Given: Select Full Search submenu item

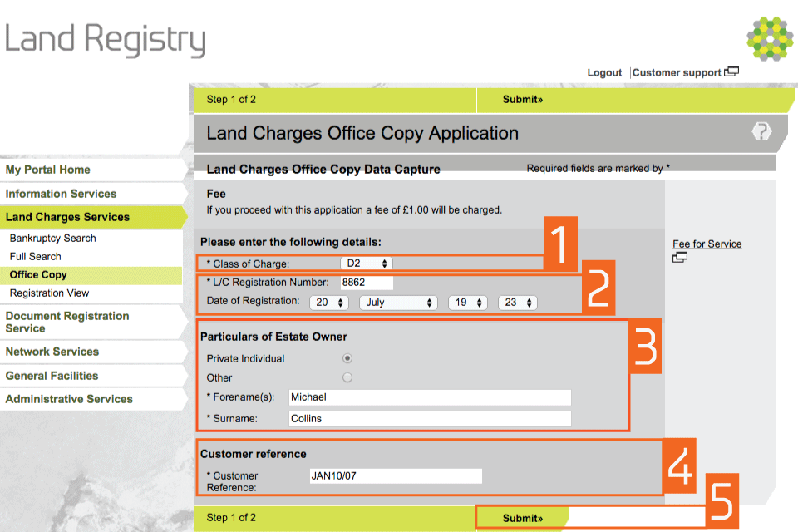Looking at the screenshot, I should (x=35, y=257).
